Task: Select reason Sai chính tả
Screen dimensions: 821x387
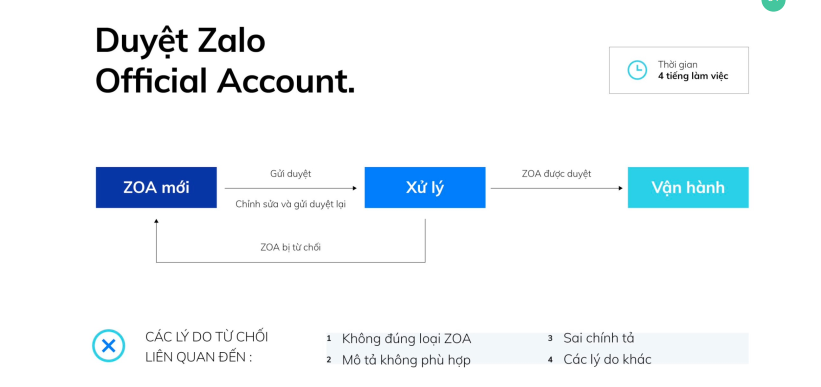Action: pyautogui.click(x=598, y=338)
